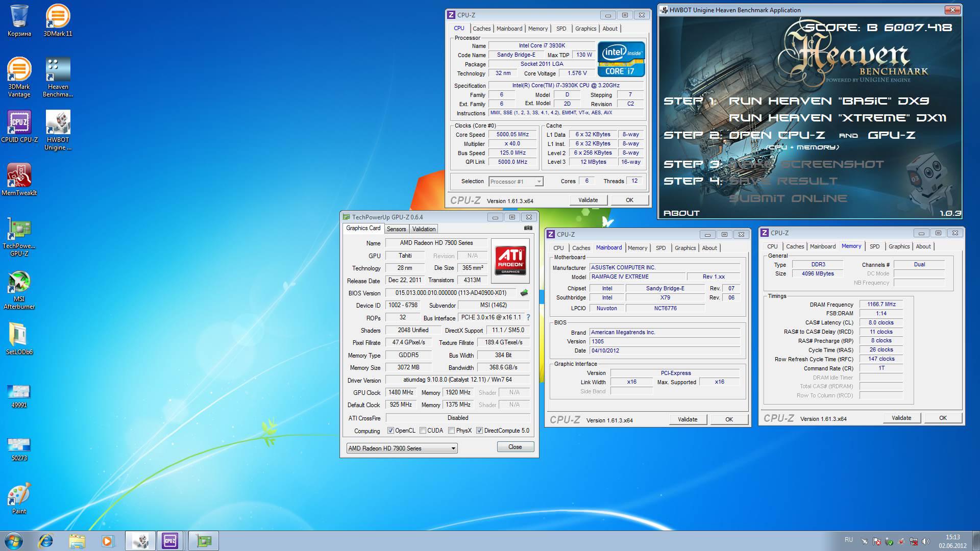Open the 3DMark Vantage desktop shortcut

click(x=19, y=78)
